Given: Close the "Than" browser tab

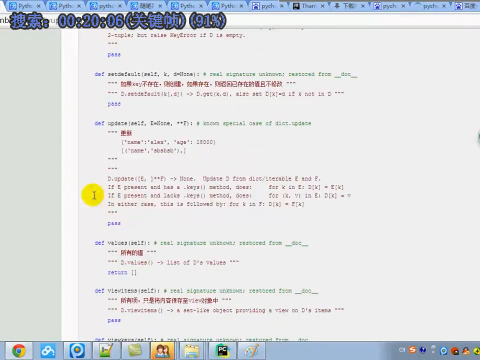Looking at the screenshot, I should pyautogui.click(x=322, y=6).
